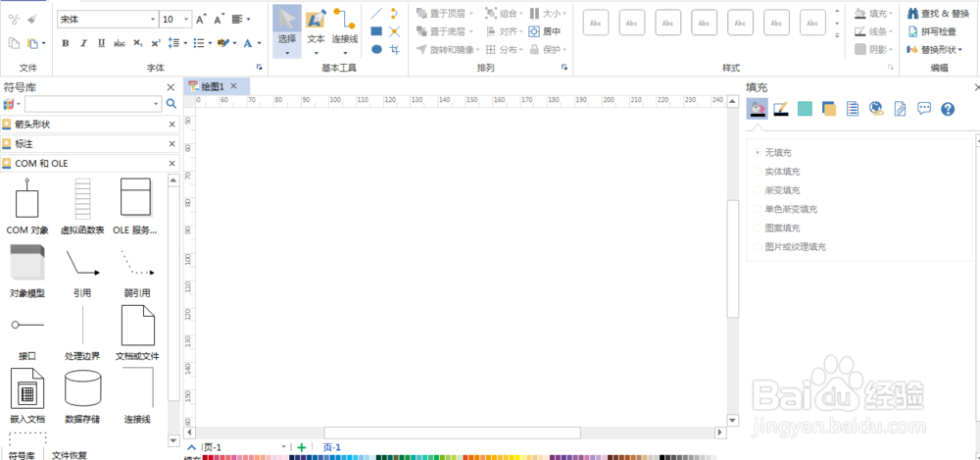Viewport: 980px width, 460px height.
Task: Open the attachment paperclip tab in right panel
Action: pyautogui.click(x=900, y=109)
